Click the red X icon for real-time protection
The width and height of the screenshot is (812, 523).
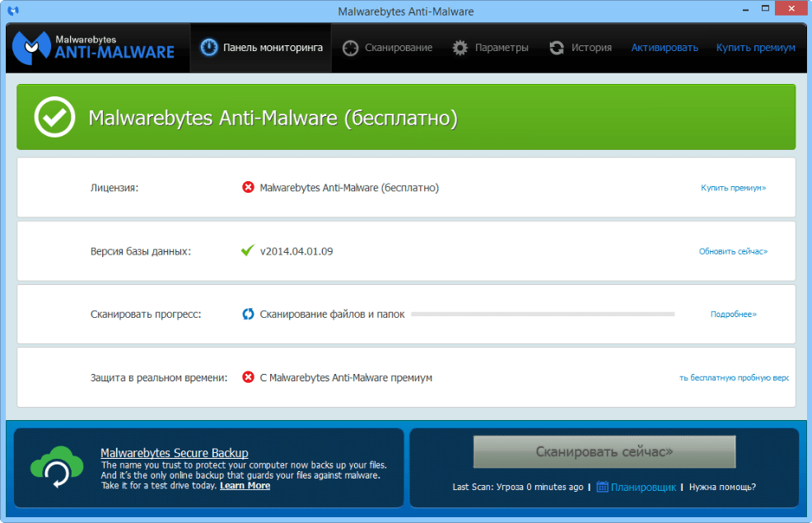[248, 377]
